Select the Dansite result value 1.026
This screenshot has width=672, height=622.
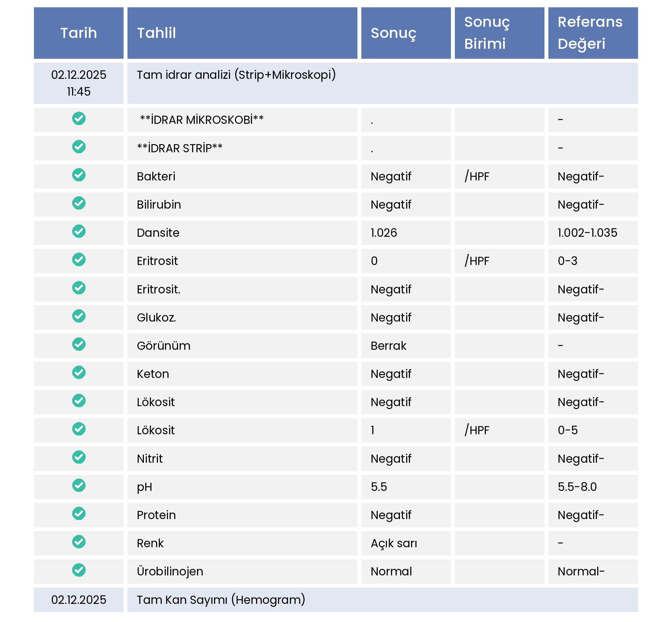pyautogui.click(x=384, y=233)
